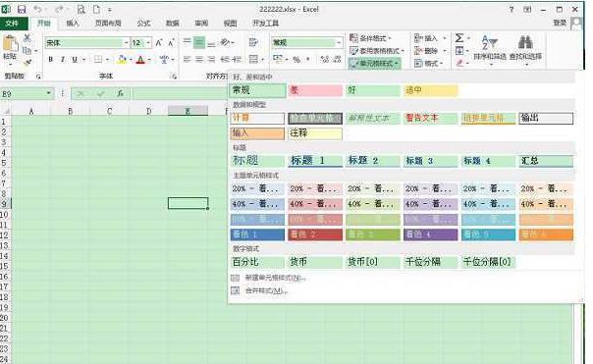Apply the 标题 1 heading style
Screen dimensions: 593x364
[315, 161]
